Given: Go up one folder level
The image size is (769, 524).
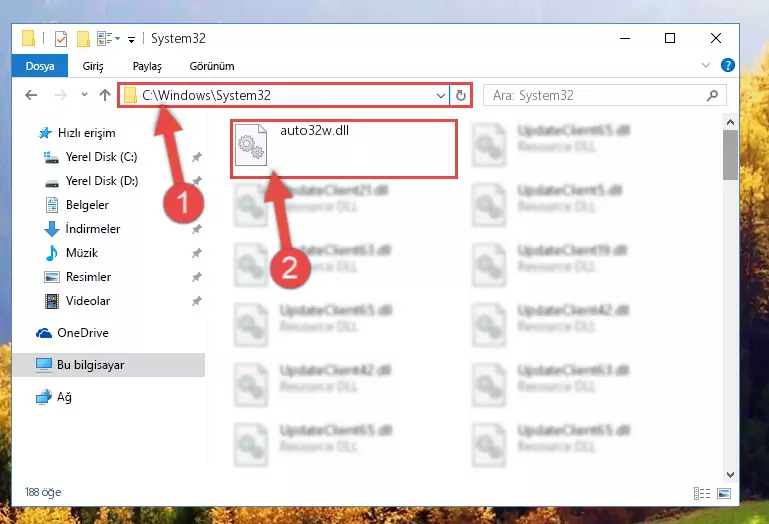Looking at the screenshot, I should [104, 95].
